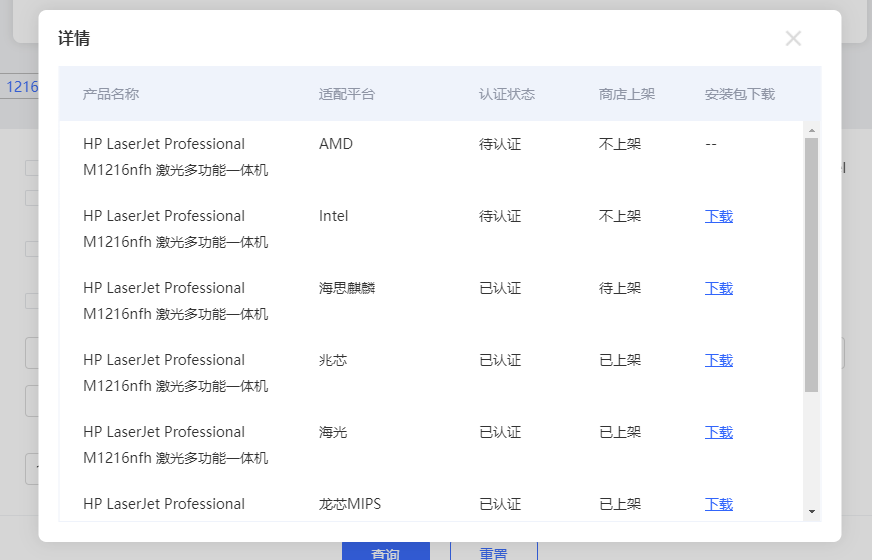The width and height of the screenshot is (872, 560).
Task: Click 下载 link for the Intel platform row
Action: tap(718, 216)
